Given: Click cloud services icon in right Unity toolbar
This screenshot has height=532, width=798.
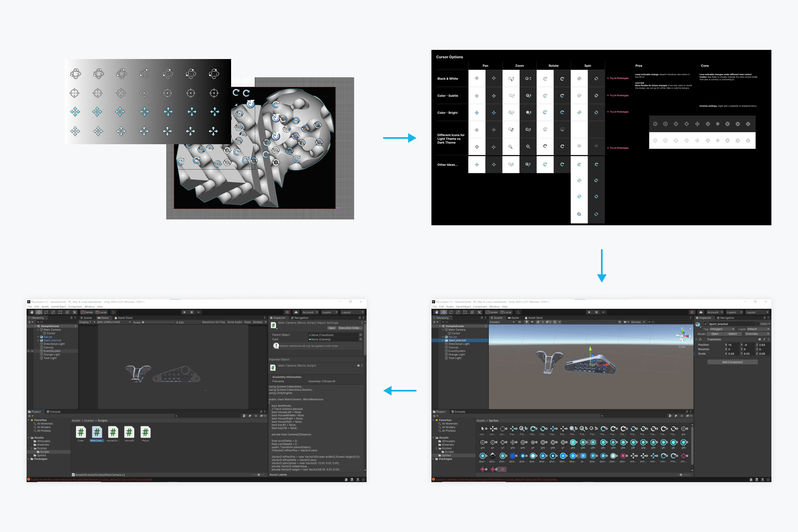Looking at the screenshot, I should click(x=701, y=312).
